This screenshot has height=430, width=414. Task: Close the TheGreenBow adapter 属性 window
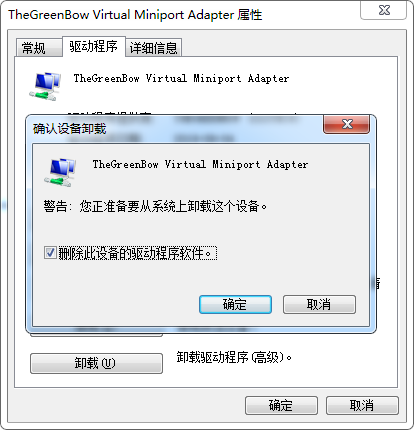point(384,10)
